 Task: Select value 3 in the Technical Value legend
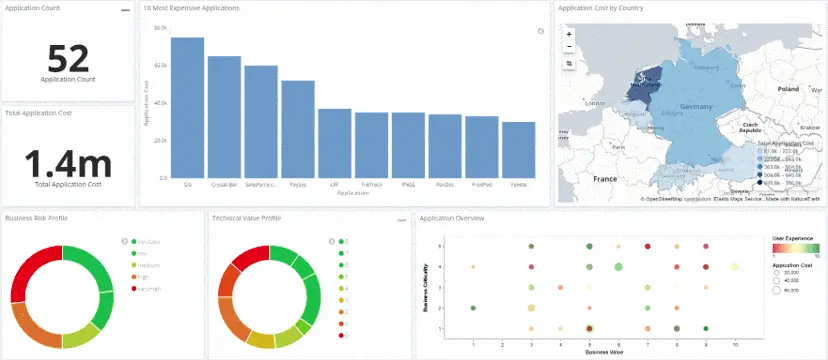tap(343, 300)
